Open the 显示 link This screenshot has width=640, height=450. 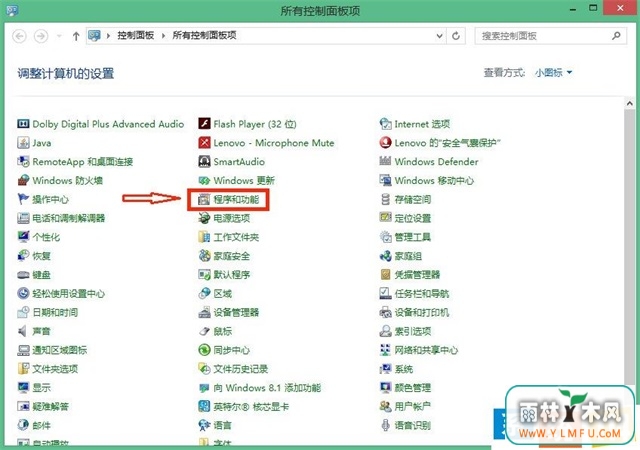click(x=42, y=388)
